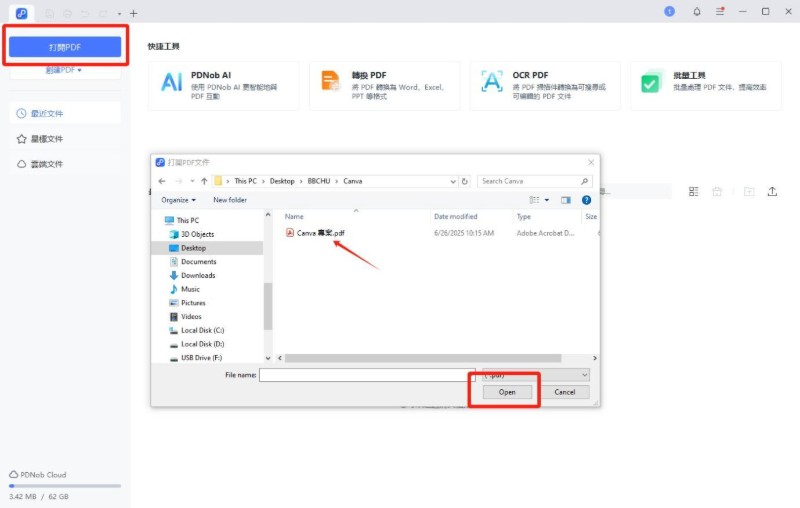
Task: Click the navigation tree scroll-down arrow
Action: (268, 358)
